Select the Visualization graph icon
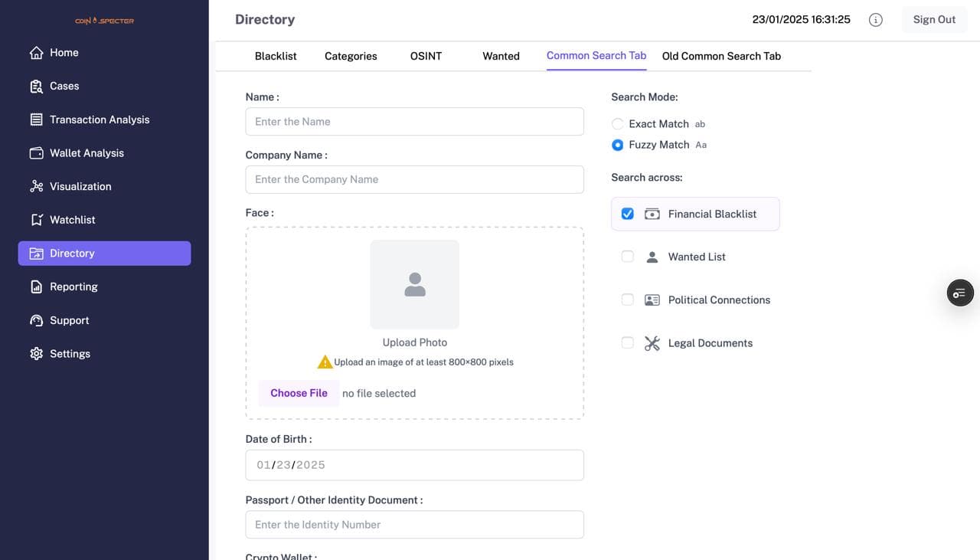This screenshot has width=980, height=560. tap(36, 186)
